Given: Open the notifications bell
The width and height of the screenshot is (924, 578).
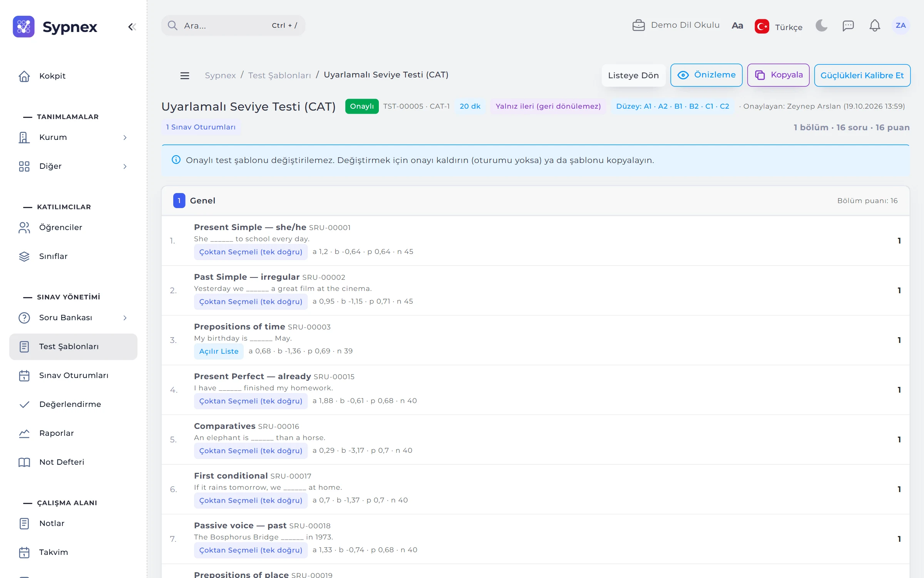Looking at the screenshot, I should tap(874, 26).
